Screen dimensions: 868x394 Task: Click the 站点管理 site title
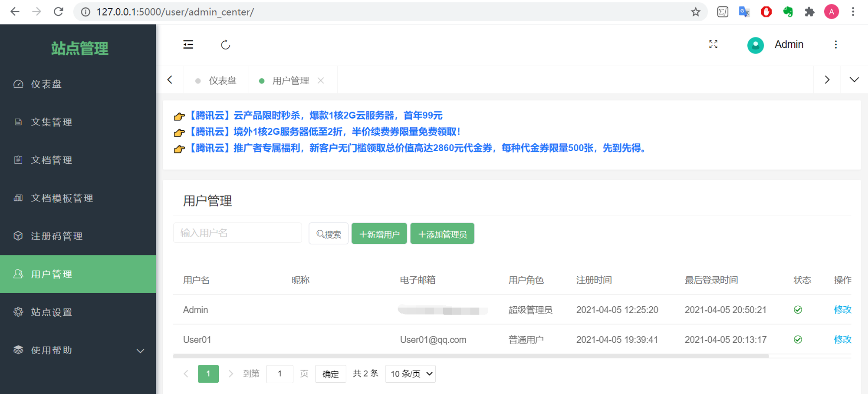click(79, 48)
